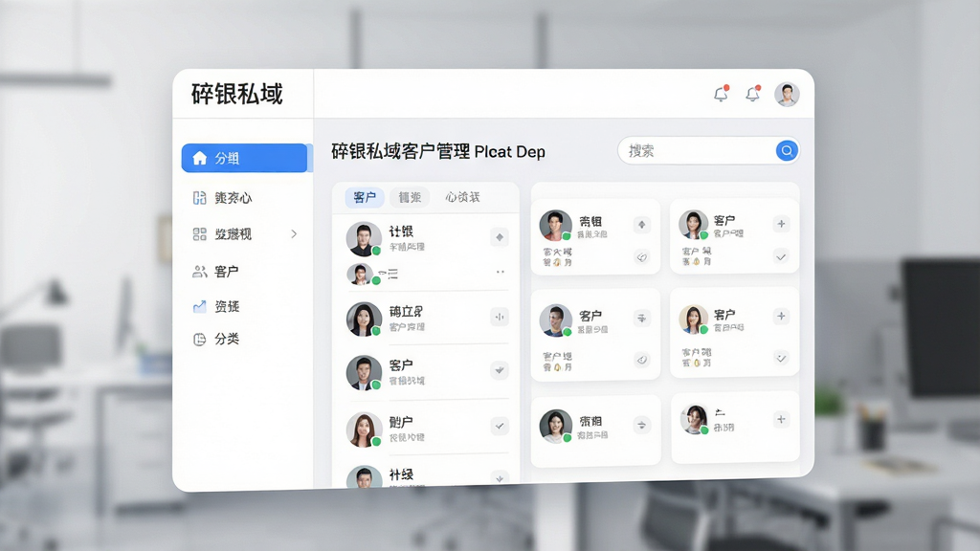Open 客户 in the sidebar with people icon
The image size is (980, 551).
coord(216,272)
